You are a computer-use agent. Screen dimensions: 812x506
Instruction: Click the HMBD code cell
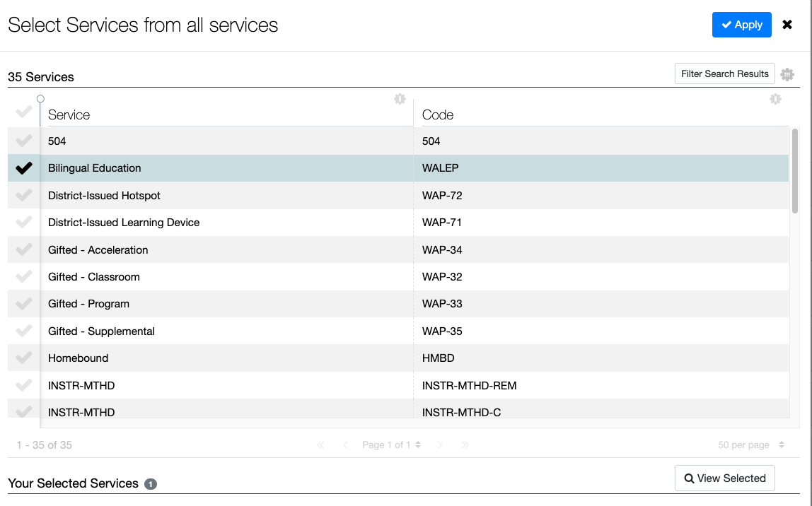pyautogui.click(x=438, y=358)
